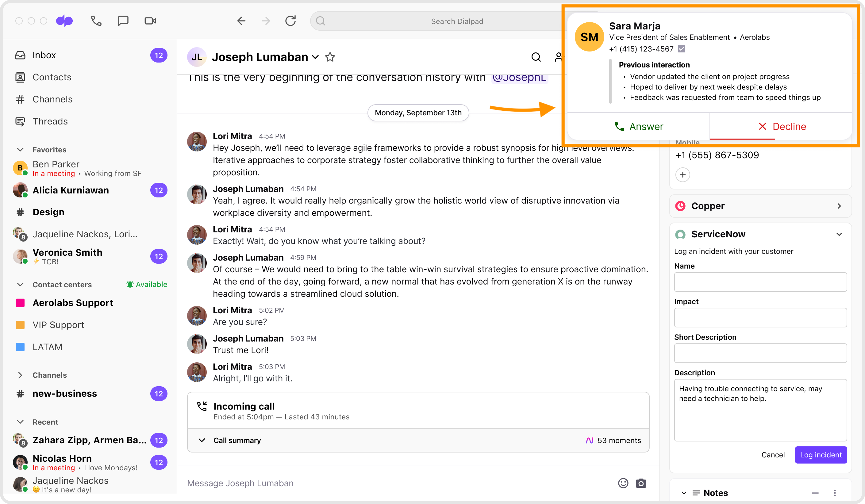Viewport: 865px width, 504px height.
Task: Select VIP Support orange swatch
Action: pyautogui.click(x=20, y=325)
